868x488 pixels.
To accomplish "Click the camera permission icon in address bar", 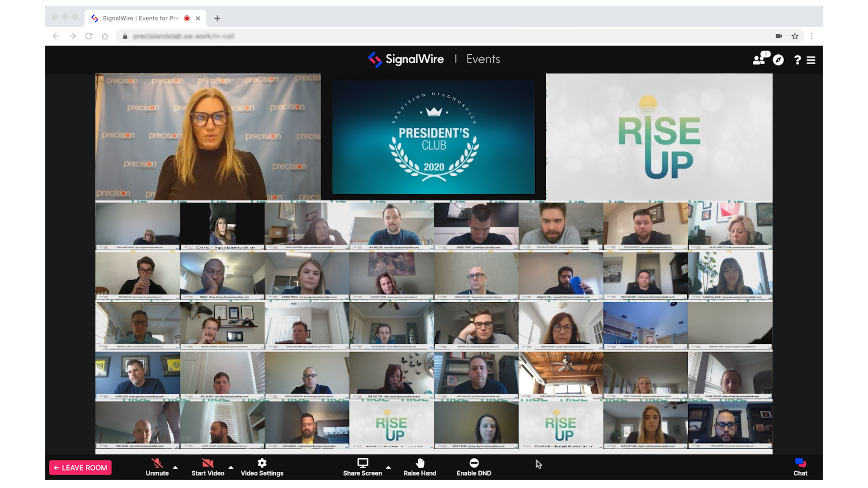I will point(778,36).
